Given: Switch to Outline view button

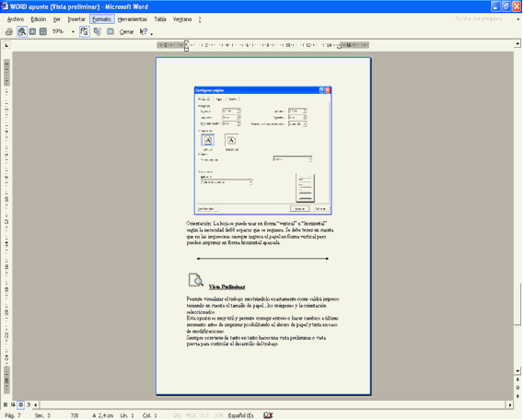Looking at the screenshot, I should coord(29,404).
